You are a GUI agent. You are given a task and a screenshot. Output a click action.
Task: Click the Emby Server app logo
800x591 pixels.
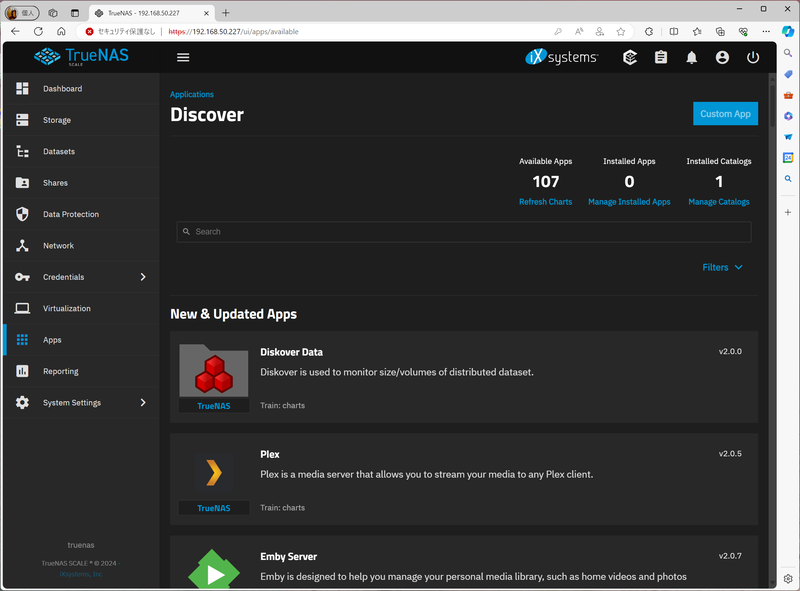click(214, 568)
